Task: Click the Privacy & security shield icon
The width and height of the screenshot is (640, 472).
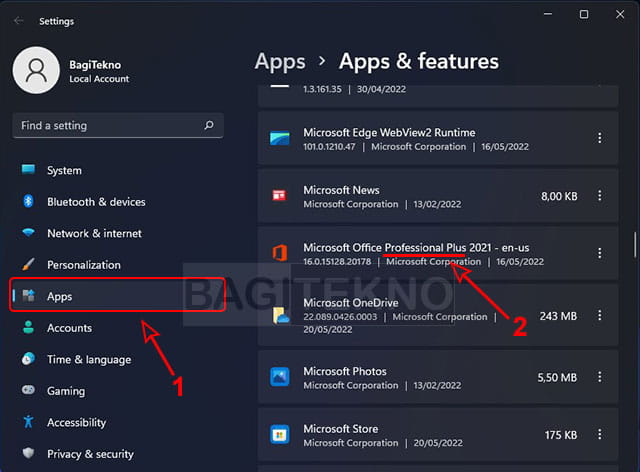Action: click(x=28, y=453)
